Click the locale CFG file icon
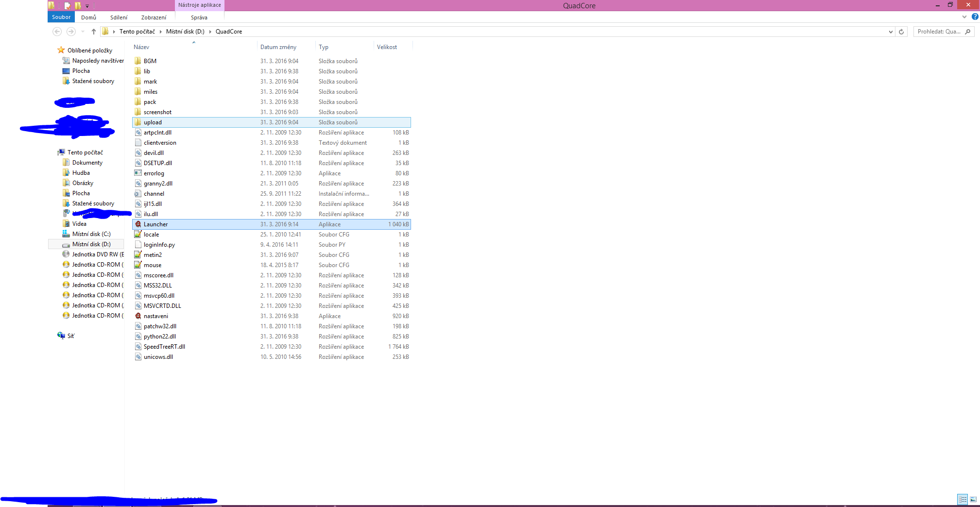This screenshot has height=507, width=980. (x=138, y=235)
